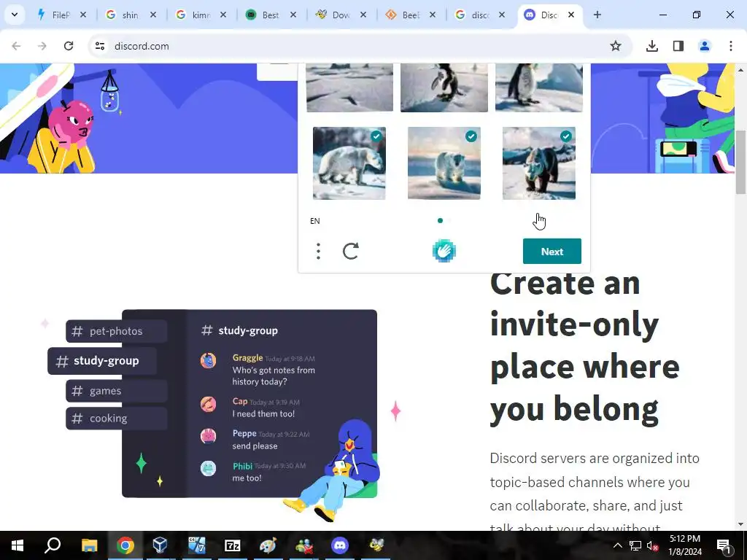
Task: Open the tab search dropdown arrow
Action: pos(15,15)
